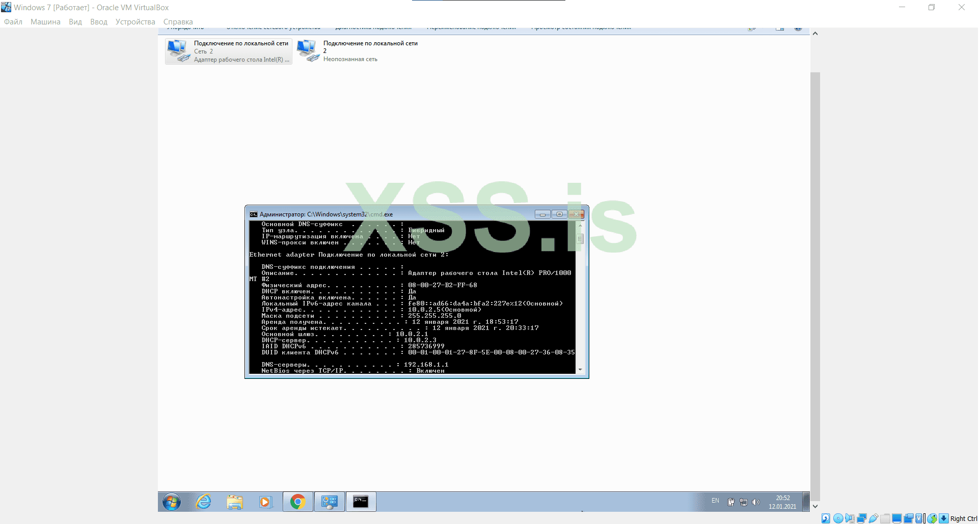Click the keyboard capture arrow icon

coord(944,518)
